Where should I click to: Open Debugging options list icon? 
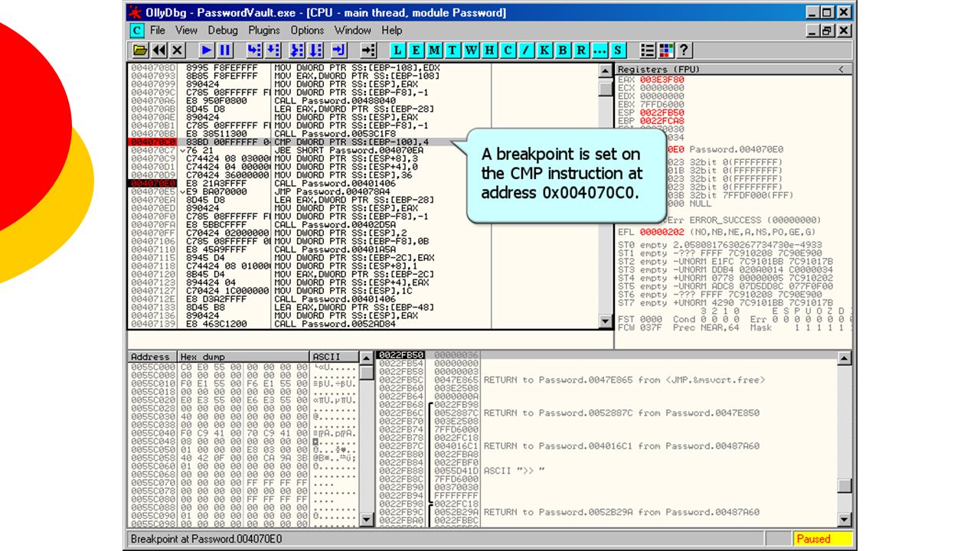click(x=647, y=51)
